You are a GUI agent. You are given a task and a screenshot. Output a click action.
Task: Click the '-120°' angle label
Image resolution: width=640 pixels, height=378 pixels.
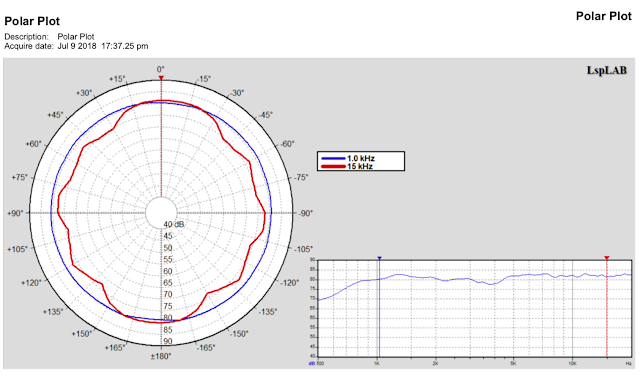tap(290, 283)
